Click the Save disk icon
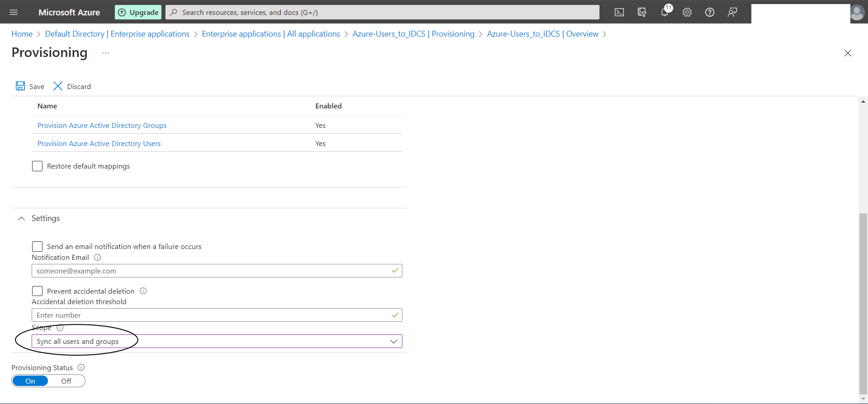The image size is (868, 404). tap(20, 86)
